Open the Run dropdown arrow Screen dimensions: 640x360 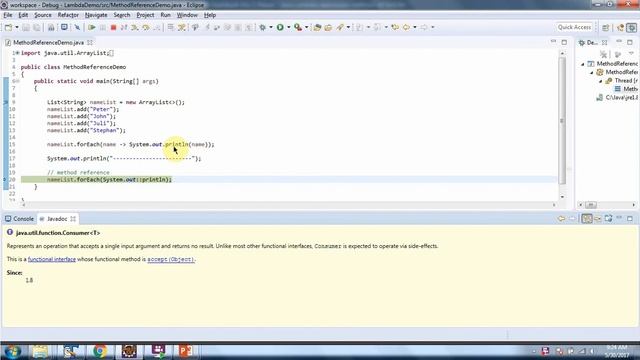(x=288, y=27)
